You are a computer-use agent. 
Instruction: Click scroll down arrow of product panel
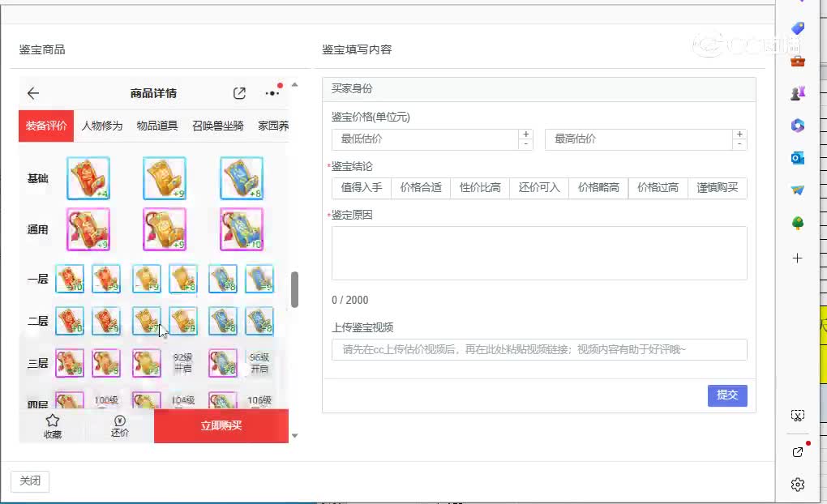[295, 435]
